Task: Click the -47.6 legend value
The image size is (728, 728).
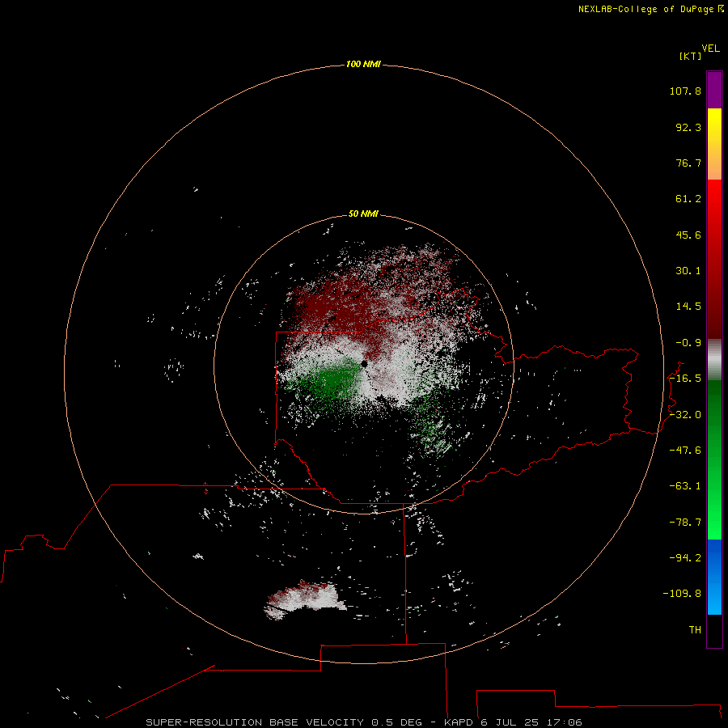Action: click(685, 451)
